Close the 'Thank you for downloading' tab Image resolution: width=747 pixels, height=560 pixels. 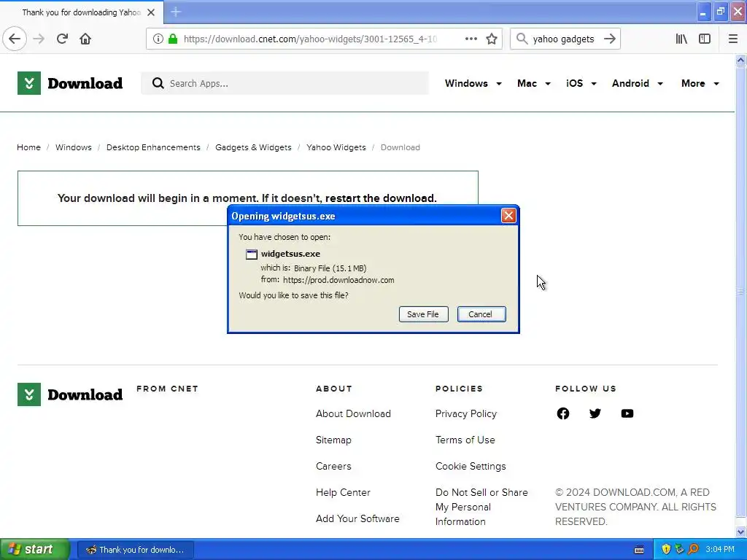(x=151, y=12)
